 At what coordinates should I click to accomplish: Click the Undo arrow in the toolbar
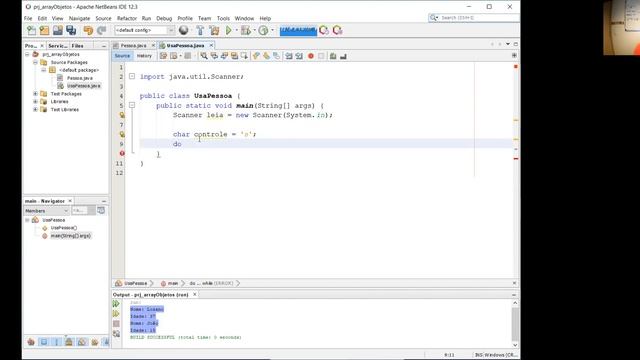[x=88, y=30]
